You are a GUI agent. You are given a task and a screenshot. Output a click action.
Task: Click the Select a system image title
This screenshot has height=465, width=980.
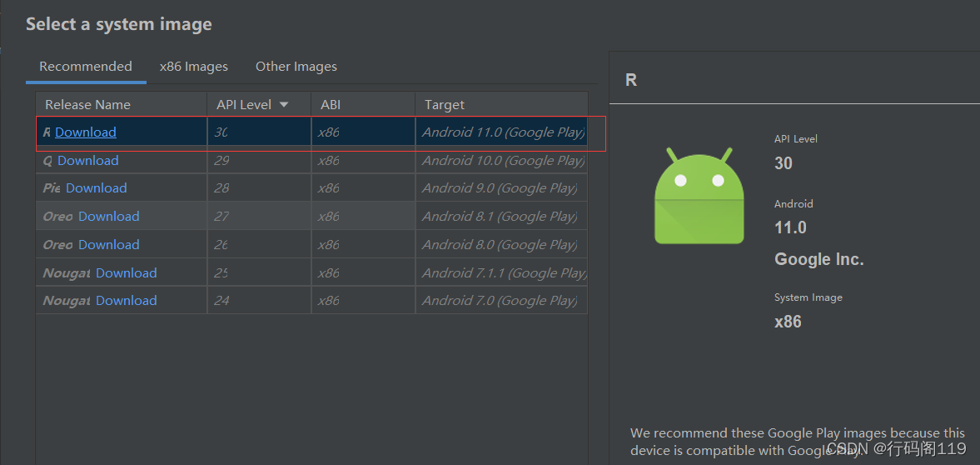[119, 24]
